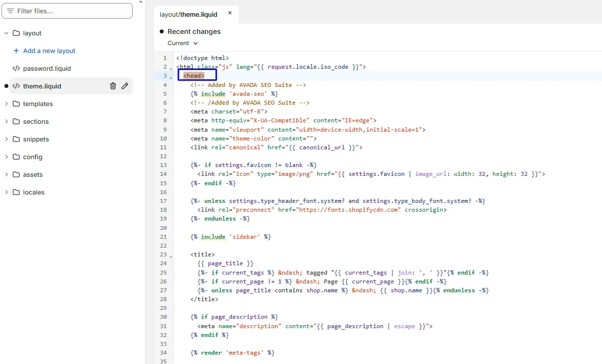
Task: Expand the templates folder chevron
Action: pyautogui.click(x=6, y=104)
